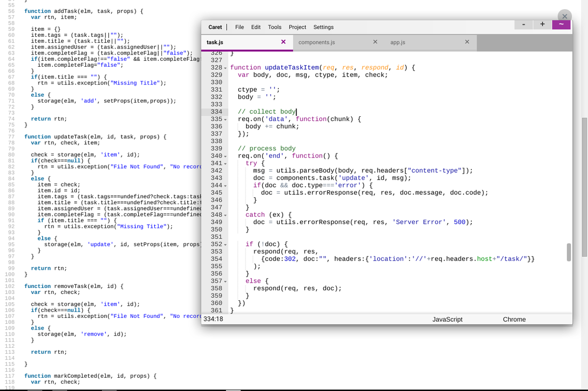Image resolution: width=588 pixels, height=391 pixels.
Task: Open the Settings menu in Caret
Action: [x=323, y=27]
